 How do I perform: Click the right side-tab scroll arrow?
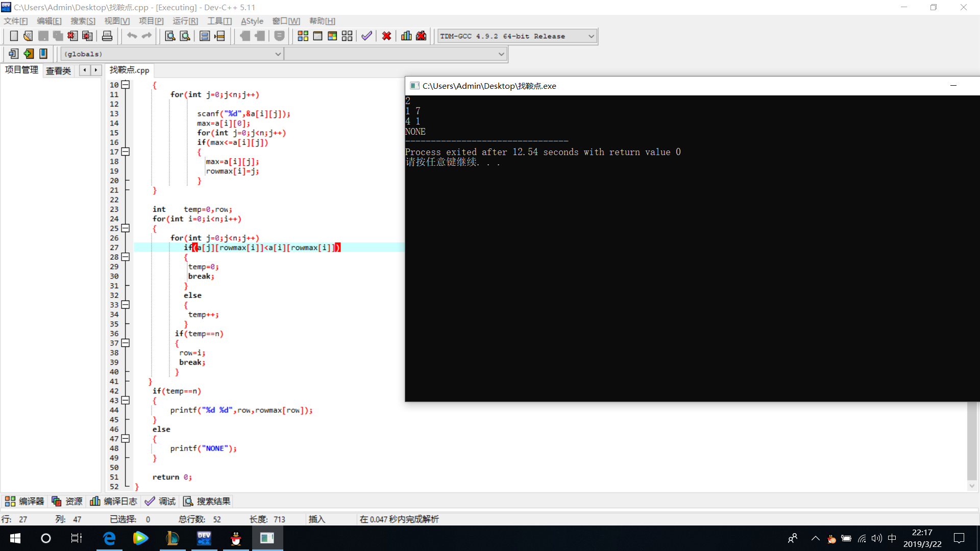[96, 70]
